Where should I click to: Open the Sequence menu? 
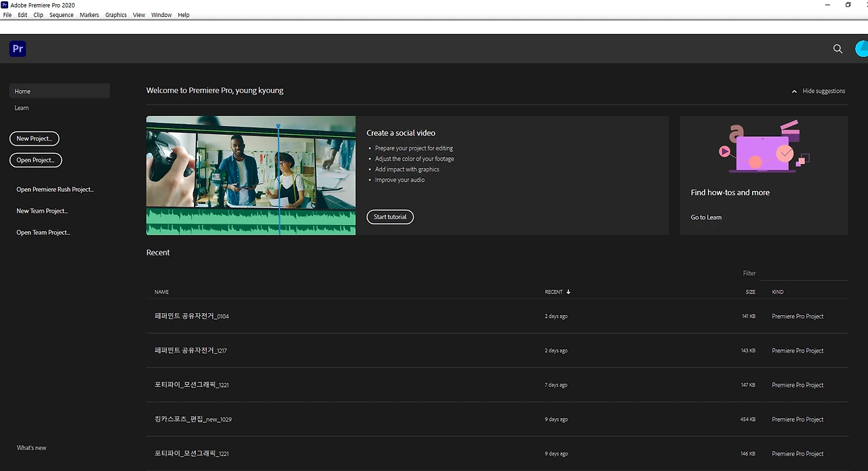click(x=61, y=15)
